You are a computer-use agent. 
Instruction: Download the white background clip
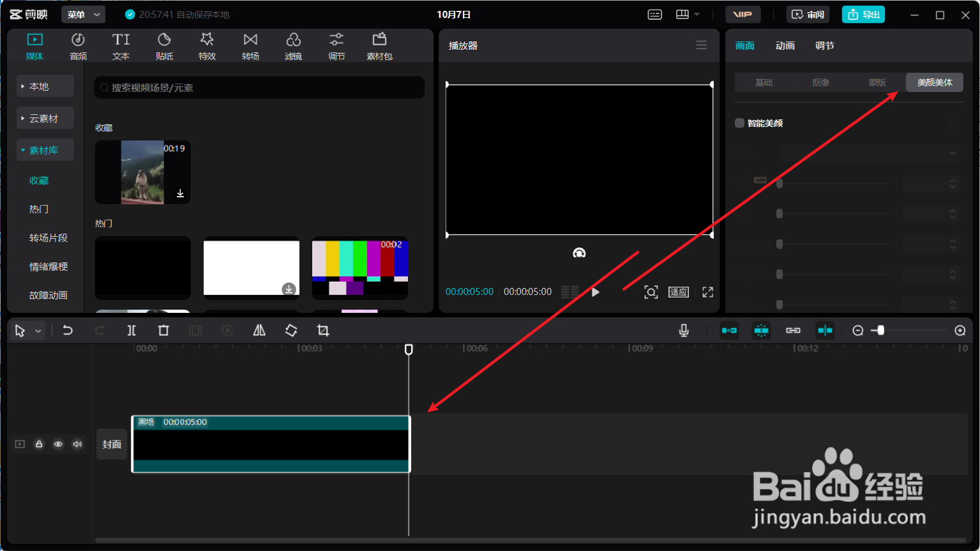coord(289,289)
